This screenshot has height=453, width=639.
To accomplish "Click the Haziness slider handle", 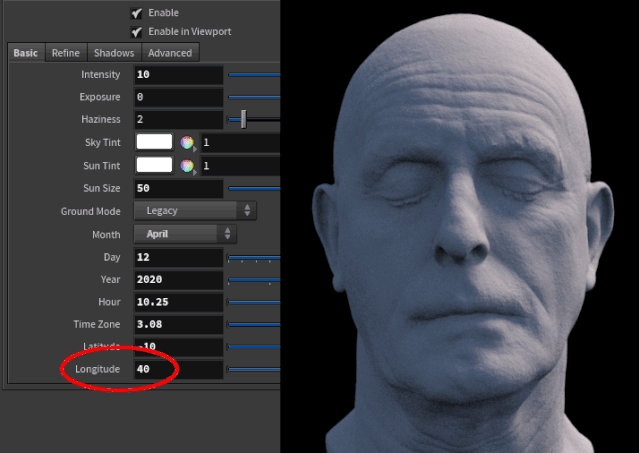I will (x=243, y=119).
